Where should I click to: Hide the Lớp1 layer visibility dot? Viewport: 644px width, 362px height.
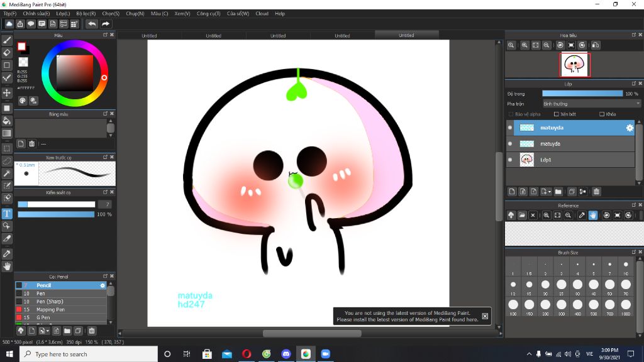point(510,160)
